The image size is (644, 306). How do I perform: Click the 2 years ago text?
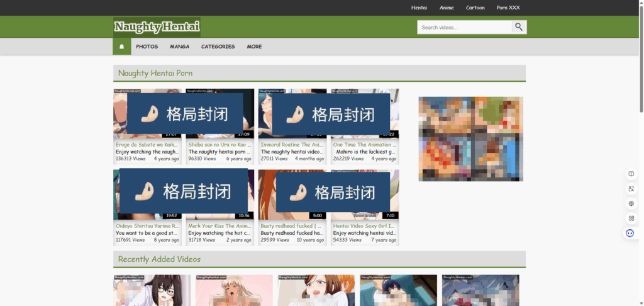[x=238, y=240]
